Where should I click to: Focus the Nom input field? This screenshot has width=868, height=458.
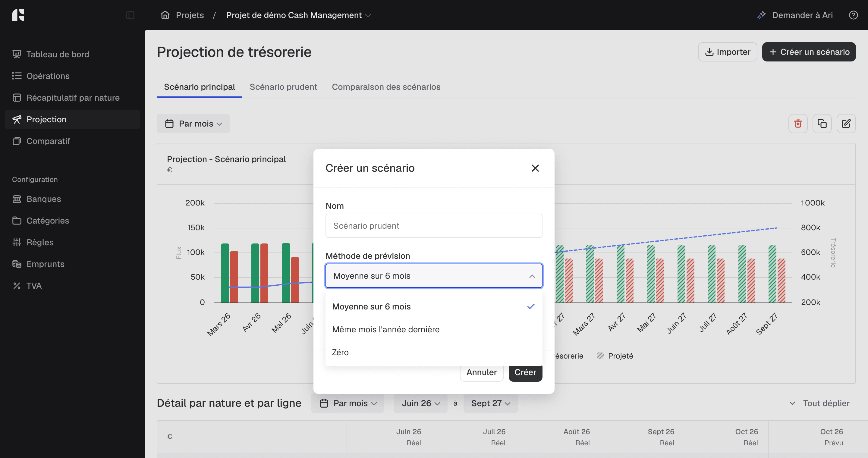coord(434,226)
